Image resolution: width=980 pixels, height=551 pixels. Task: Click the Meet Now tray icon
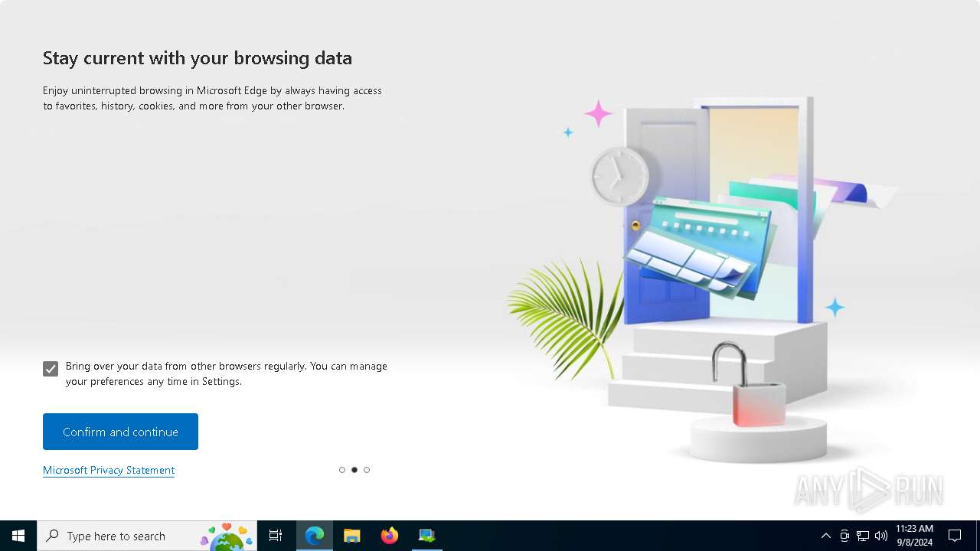844,536
